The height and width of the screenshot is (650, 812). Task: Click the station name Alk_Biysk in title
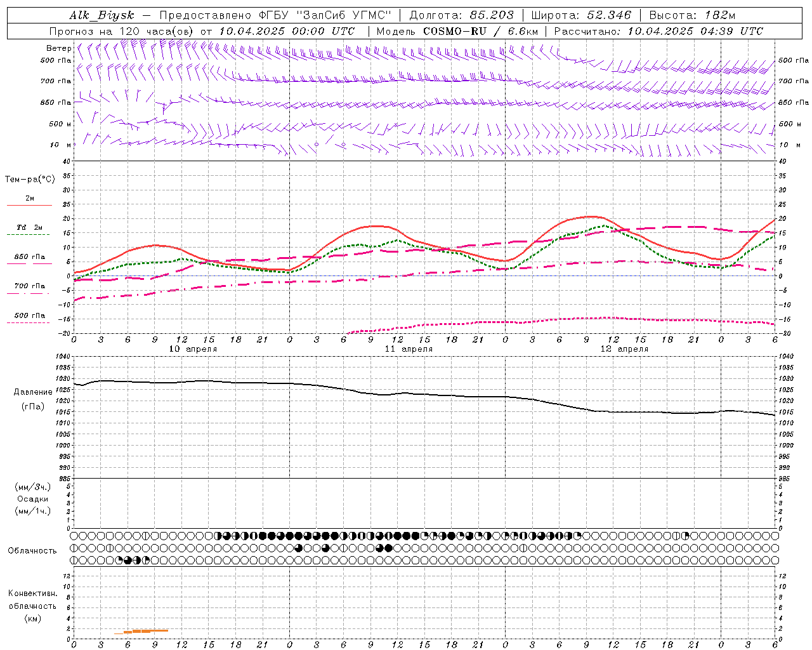pyautogui.click(x=101, y=15)
